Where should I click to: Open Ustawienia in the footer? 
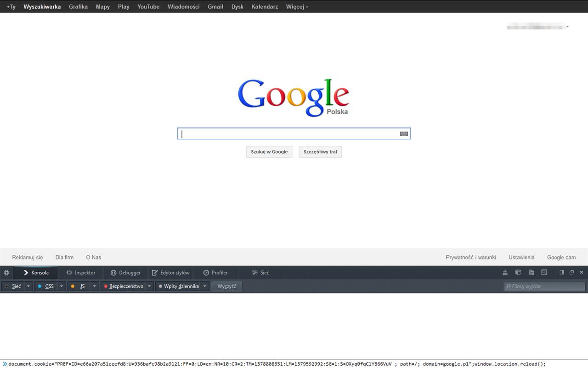pyautogui.click(x=521, y=257)
